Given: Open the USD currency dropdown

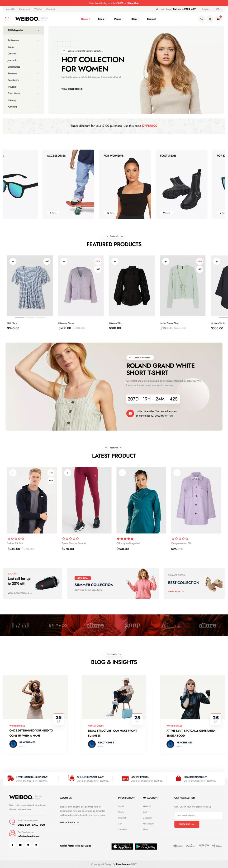Looking at the screenshot, I should pyautogui.click(x=218, y=9).
